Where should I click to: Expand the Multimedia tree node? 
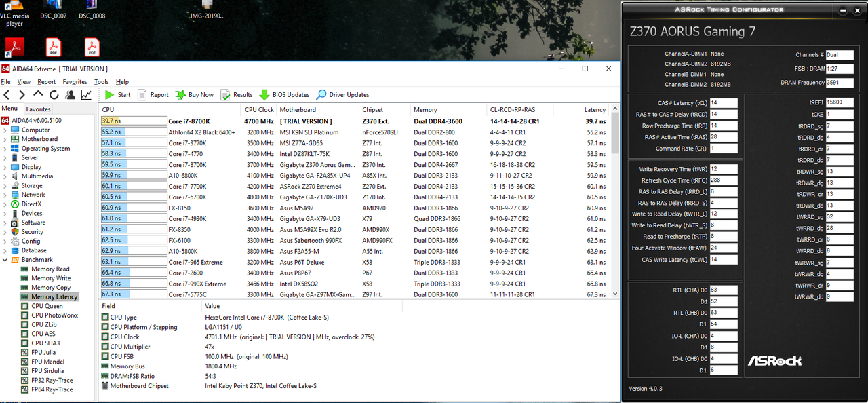tap(5, 176)
